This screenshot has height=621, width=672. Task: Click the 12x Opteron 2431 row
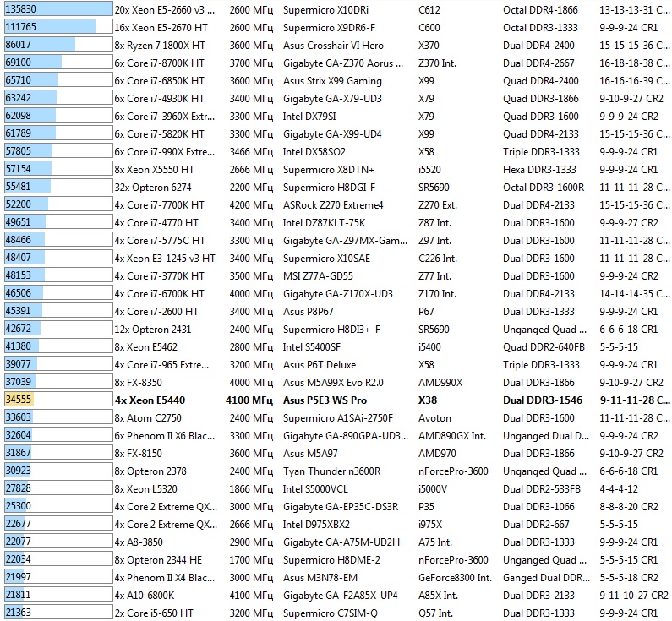336,329
